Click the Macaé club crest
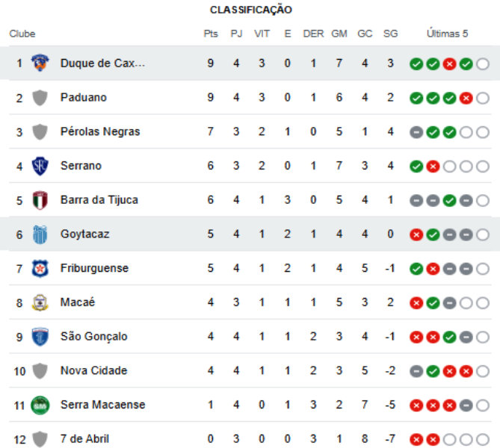Screen dimensions: 500x448 pyautogui.click(x=40, y=302)
